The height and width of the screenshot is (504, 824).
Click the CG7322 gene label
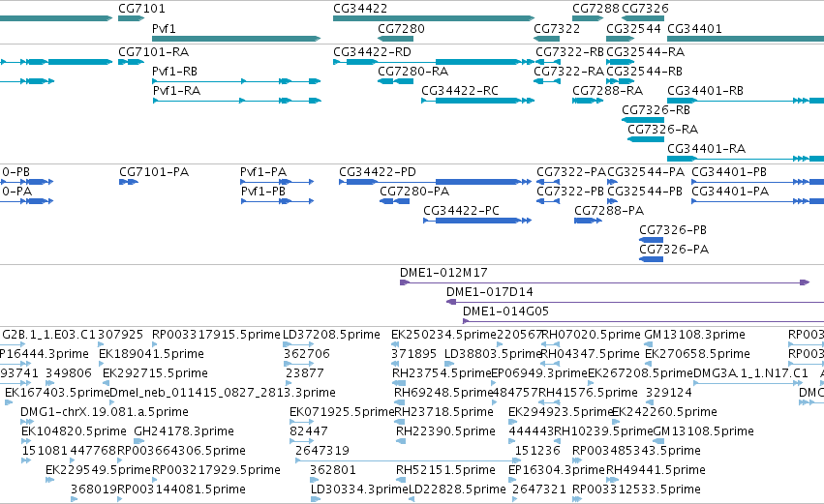557,29
